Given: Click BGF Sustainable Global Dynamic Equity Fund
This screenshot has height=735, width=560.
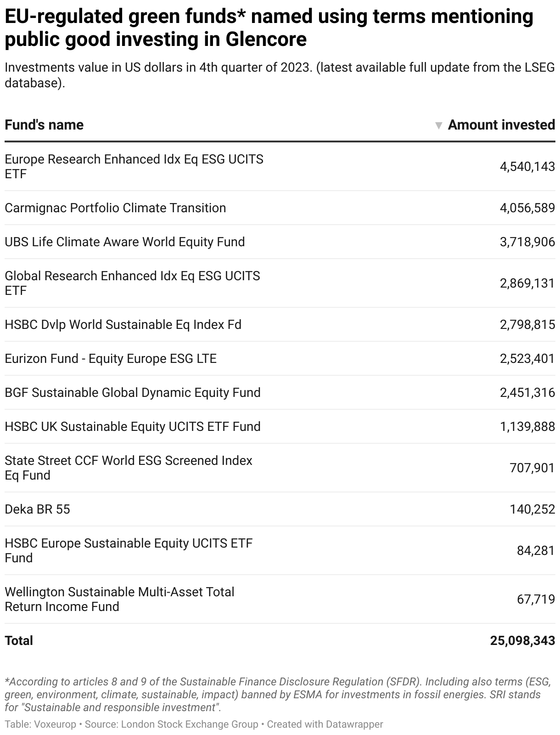Looking at the screenshot, I should [x=133, y=393].
